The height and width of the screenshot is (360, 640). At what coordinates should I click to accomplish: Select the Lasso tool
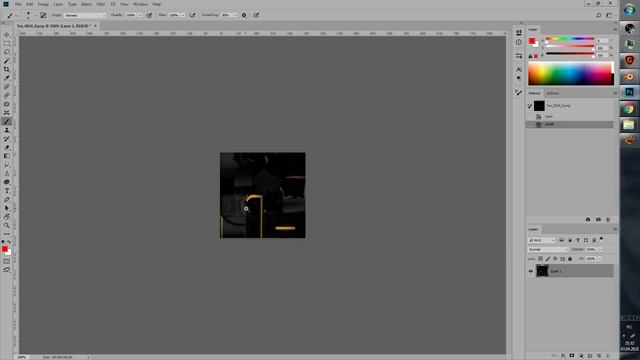(x=7, y=52)
